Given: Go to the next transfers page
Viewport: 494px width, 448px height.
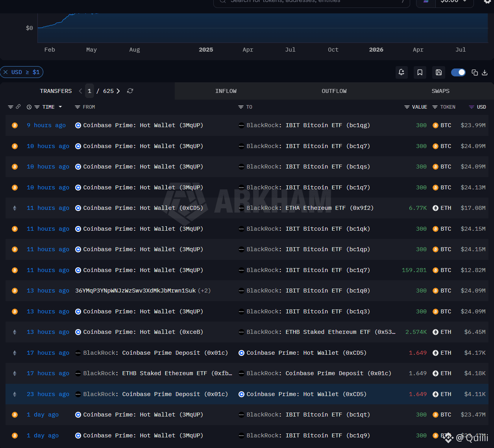Looking at the screenshot, I should [118, 91].
